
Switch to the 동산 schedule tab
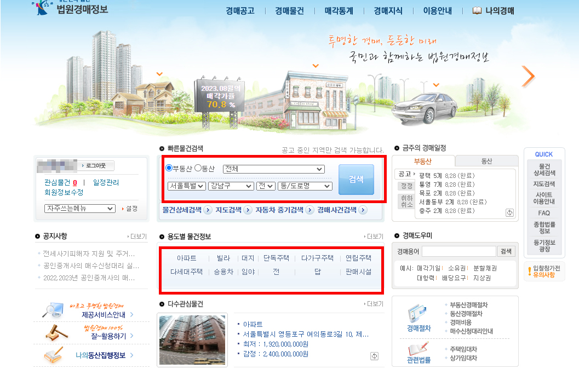point(486,161)
